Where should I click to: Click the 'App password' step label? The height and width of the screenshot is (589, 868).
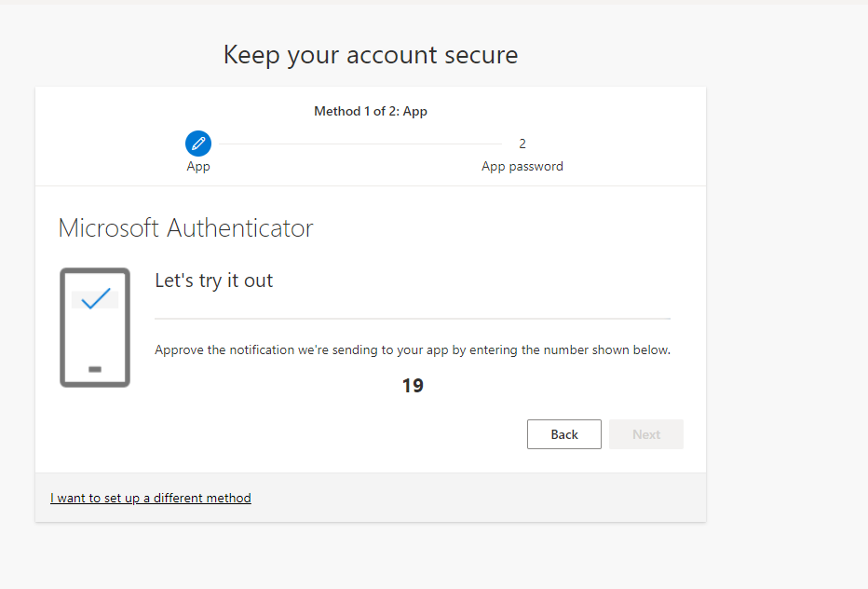522,166
